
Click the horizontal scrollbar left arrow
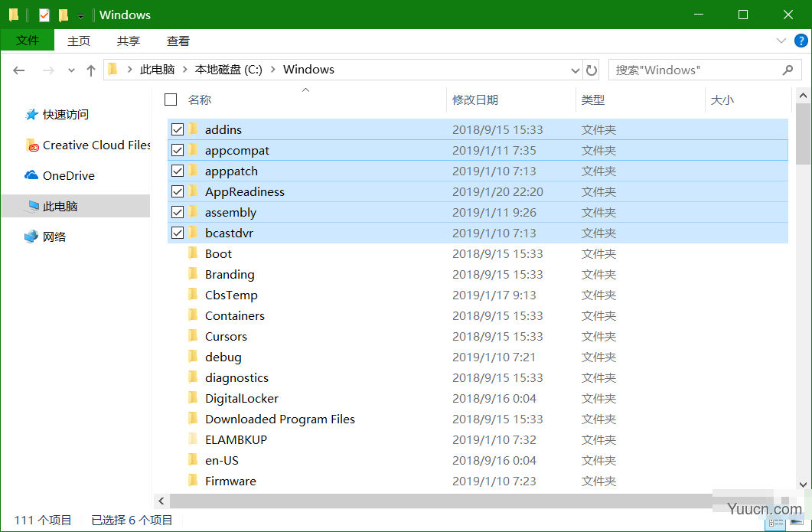pyautogui.click(x=161, y=501)
